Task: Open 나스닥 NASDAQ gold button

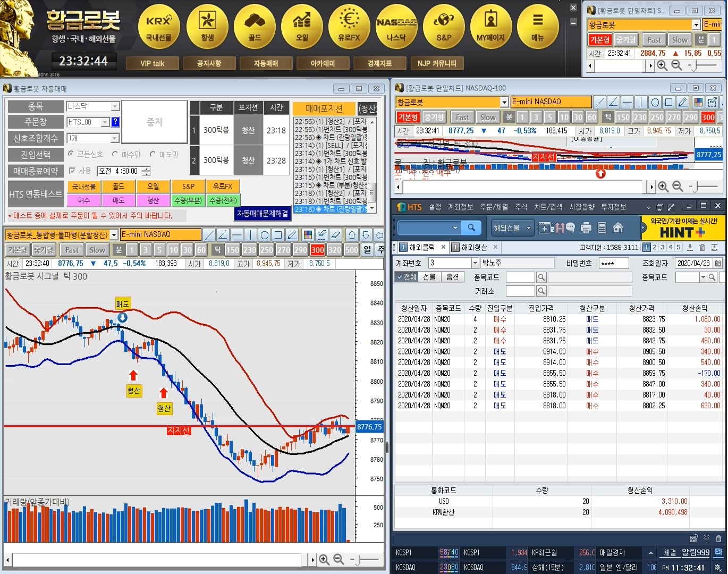Action: [x=396, y=27]
